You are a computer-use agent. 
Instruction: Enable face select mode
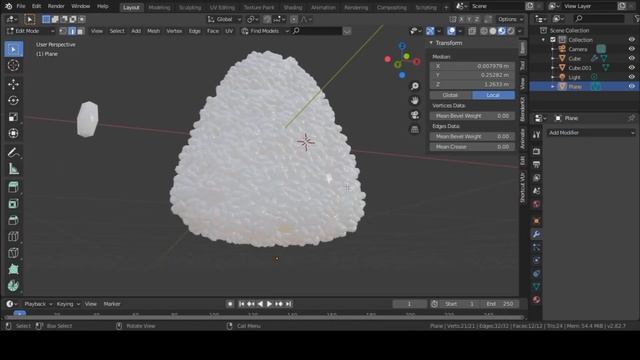click(x=80, y=31)
